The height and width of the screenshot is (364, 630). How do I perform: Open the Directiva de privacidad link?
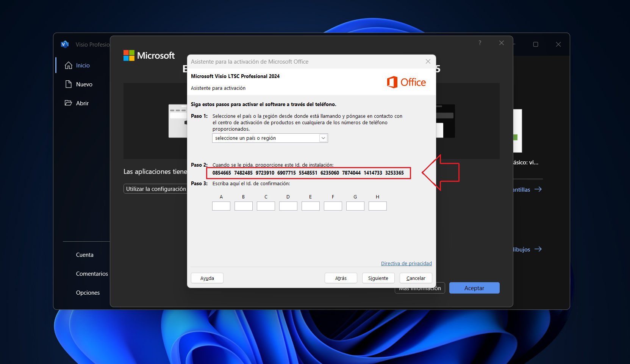pyautogui.click(x=406, y=264)
